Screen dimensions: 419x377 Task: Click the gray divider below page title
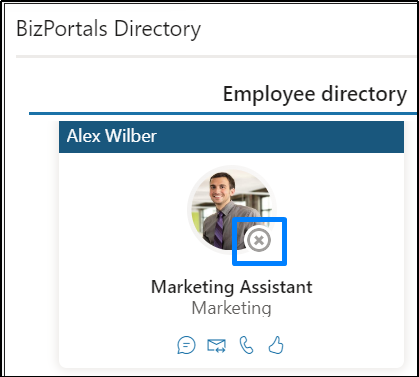pos(216,57)
